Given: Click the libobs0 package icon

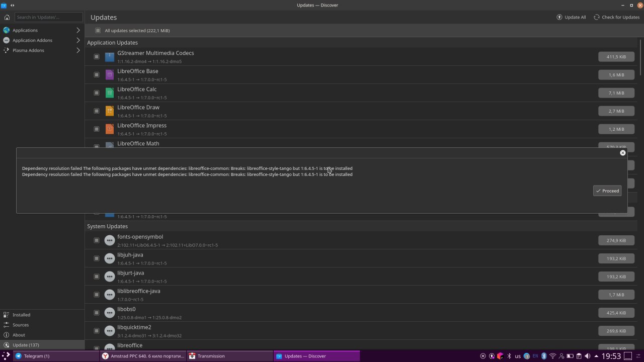Looking at the screenshot, I should [110, 313].
